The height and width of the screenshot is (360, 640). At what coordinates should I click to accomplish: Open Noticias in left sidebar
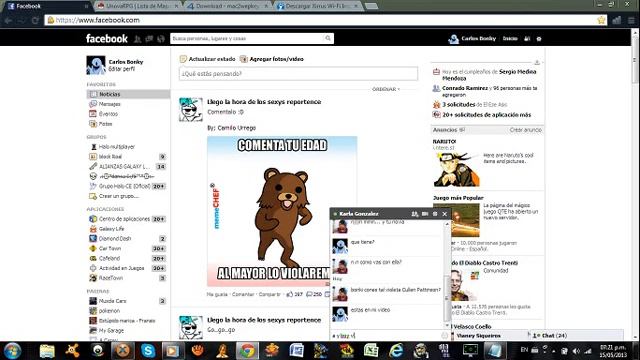(128, 94)
